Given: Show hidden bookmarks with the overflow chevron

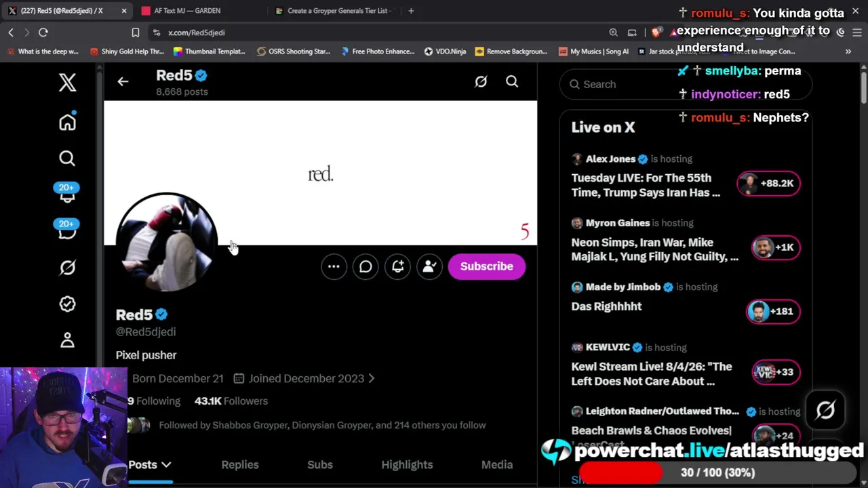Looking at the screenshot, I should [x=848, y=52].
